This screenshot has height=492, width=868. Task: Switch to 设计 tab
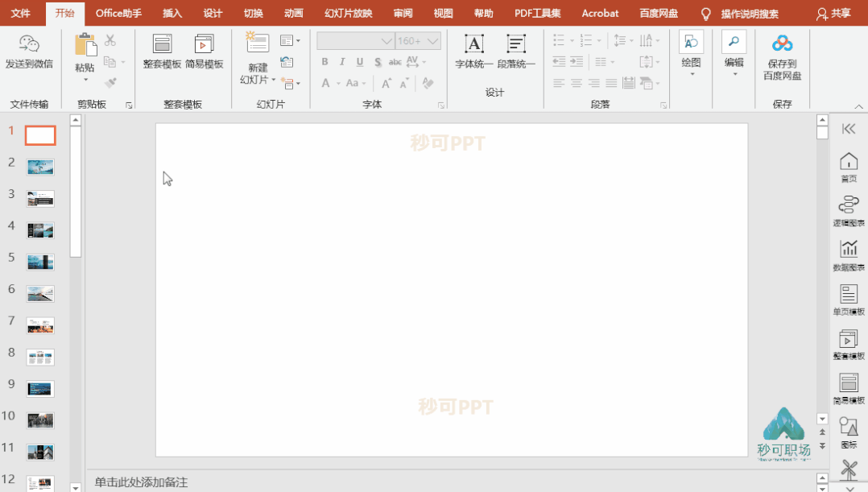point(213,13)
